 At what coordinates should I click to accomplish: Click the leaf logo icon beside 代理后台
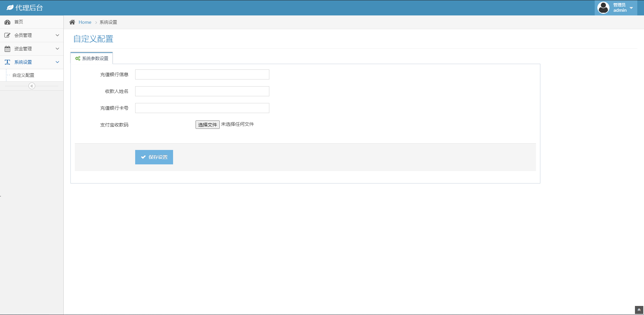pos(10,8)
